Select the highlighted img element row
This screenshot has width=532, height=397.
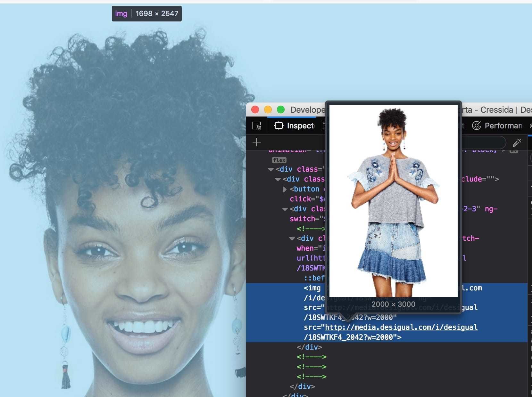click(x=387, y=312)
